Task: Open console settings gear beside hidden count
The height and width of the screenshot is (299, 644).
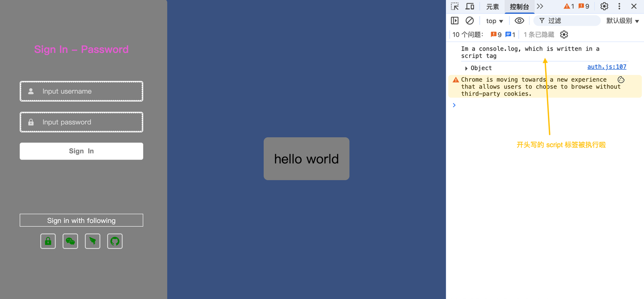Action: click(x=564, y=34)
